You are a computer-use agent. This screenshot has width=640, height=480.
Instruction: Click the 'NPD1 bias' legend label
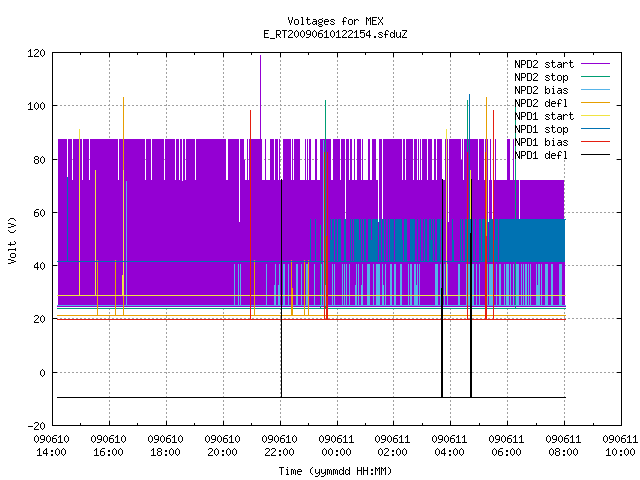541,142
